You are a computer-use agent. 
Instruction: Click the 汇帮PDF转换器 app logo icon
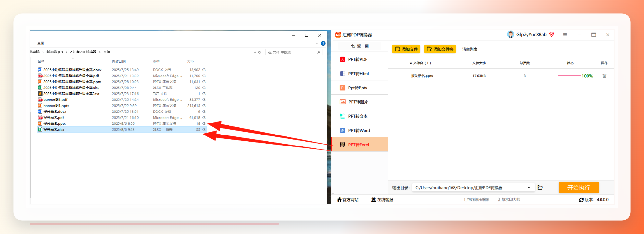pyautogui.click(x=338, y=35)
